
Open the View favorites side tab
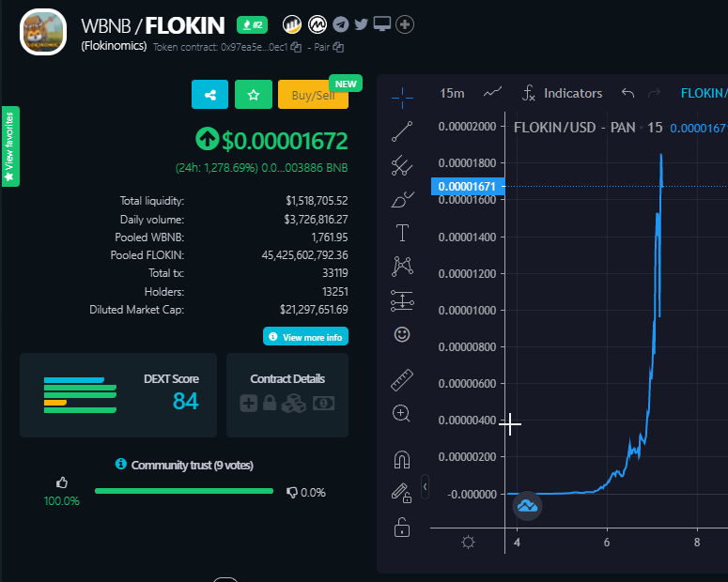[x=10, y=146]
